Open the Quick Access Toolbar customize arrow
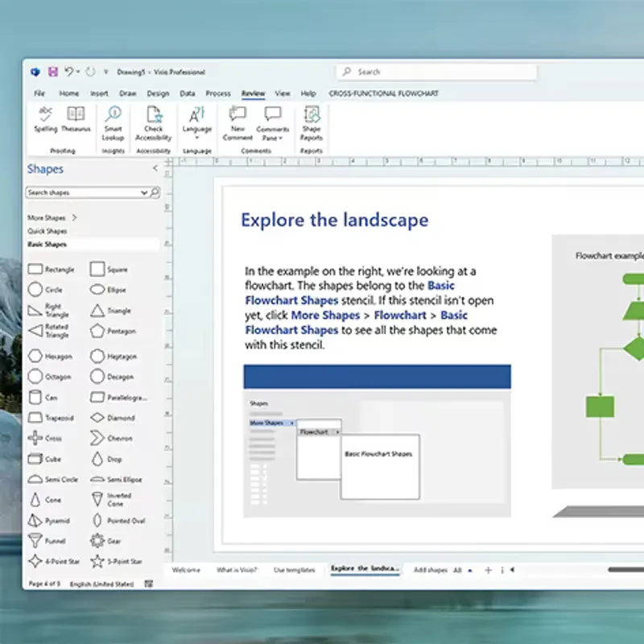 (105, 72)
